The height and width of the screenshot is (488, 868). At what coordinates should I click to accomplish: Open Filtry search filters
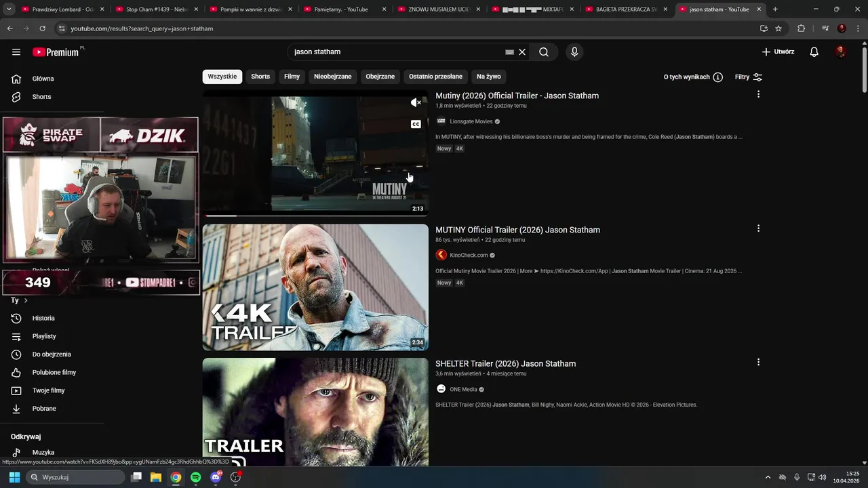coord(749,77)
